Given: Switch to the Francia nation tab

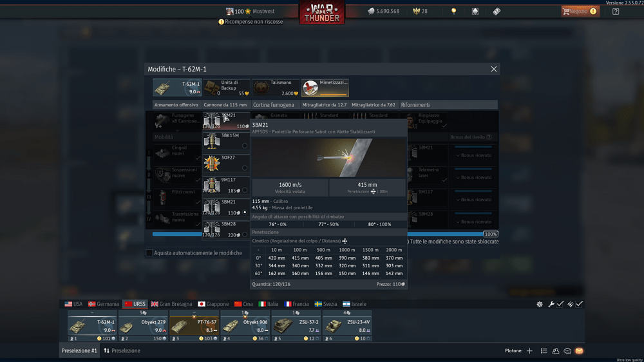Looking at the screenshot, I should pos(296,304).
